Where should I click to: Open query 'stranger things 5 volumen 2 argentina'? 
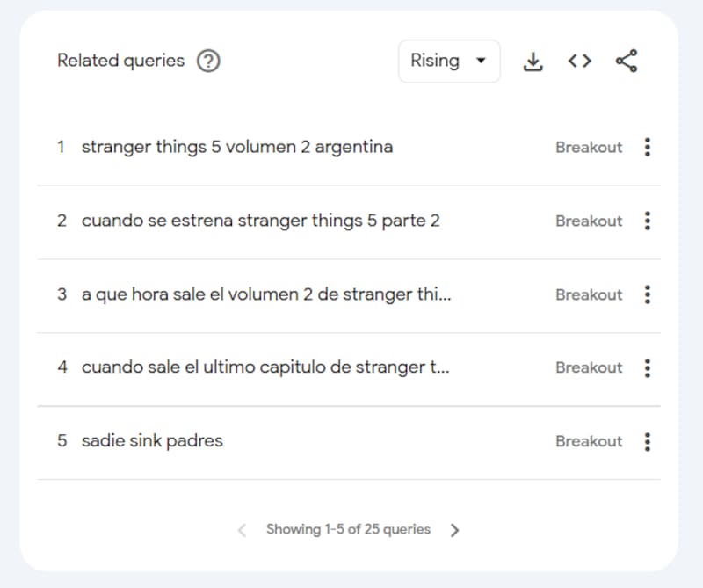237,148
